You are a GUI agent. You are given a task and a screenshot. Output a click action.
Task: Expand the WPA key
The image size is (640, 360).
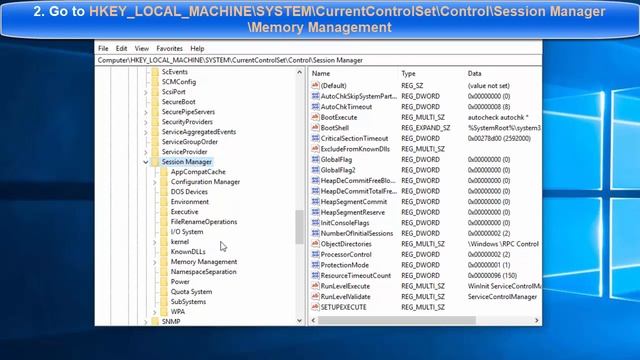click(x=155, y=312)
